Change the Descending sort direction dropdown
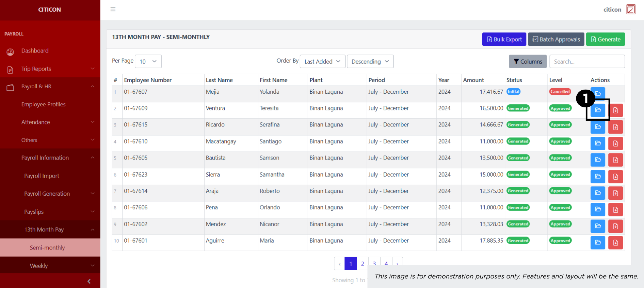The image size is (644, 288). [370, 61]
